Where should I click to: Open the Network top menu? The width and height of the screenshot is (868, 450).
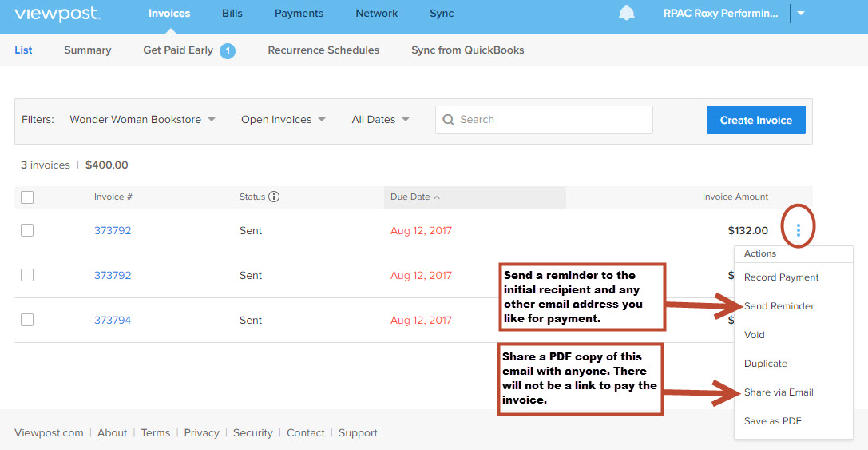coord(376,14)
